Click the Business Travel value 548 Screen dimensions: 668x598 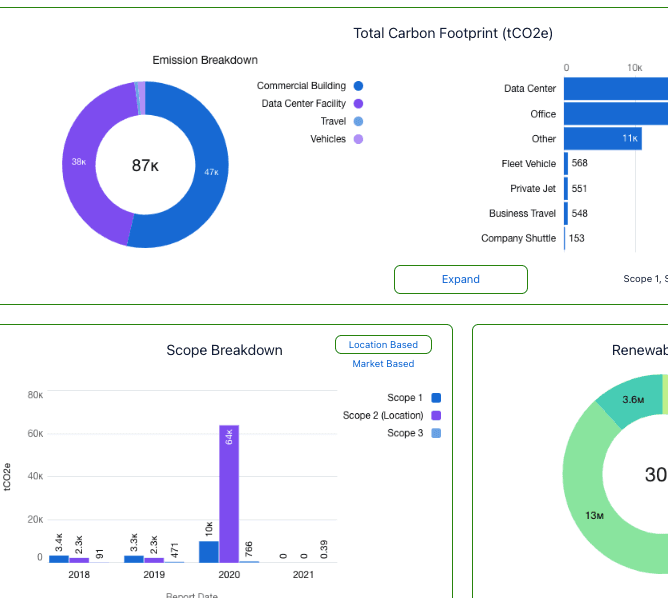579,213
